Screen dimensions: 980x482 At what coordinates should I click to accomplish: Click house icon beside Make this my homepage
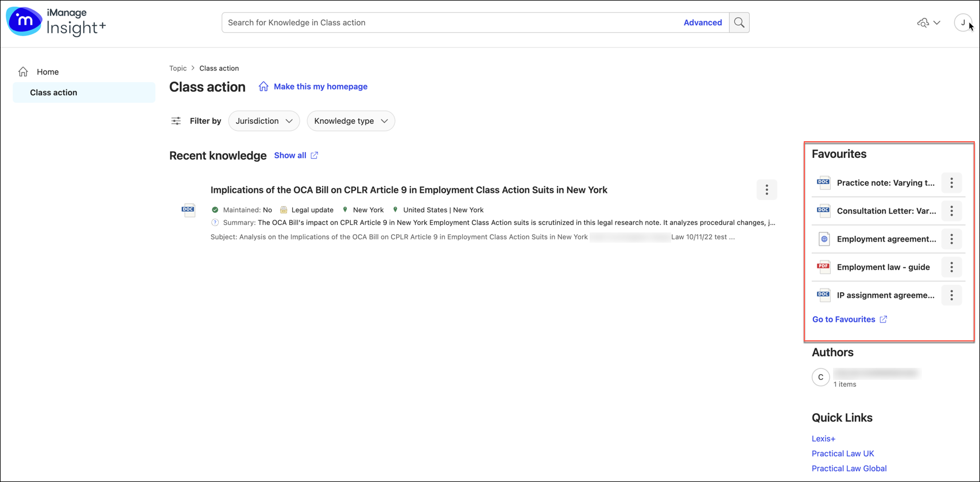(264, 87)
